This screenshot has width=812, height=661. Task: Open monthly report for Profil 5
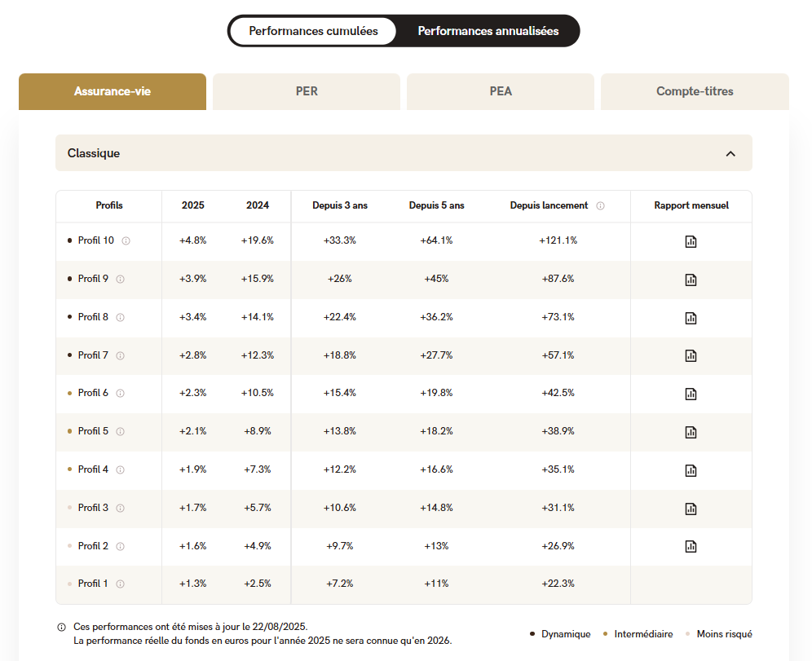pos(691,432)
